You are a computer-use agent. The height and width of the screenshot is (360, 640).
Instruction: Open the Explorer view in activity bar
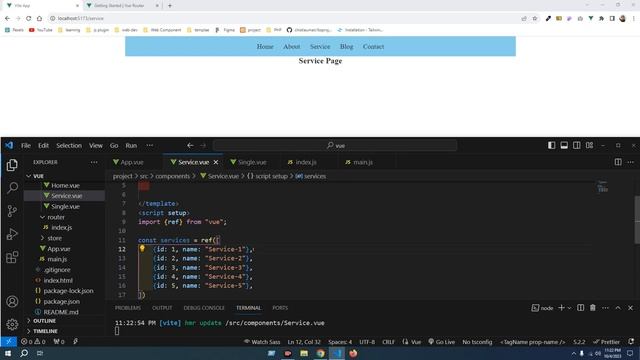coord(12,165)
